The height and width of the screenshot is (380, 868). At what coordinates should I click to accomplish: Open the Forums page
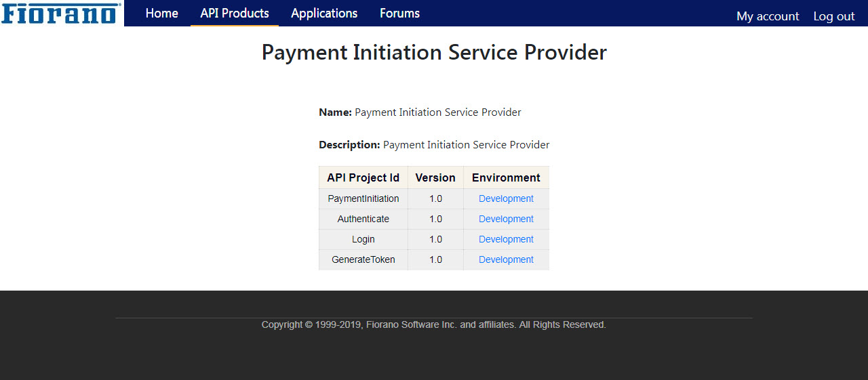(399, 14)
